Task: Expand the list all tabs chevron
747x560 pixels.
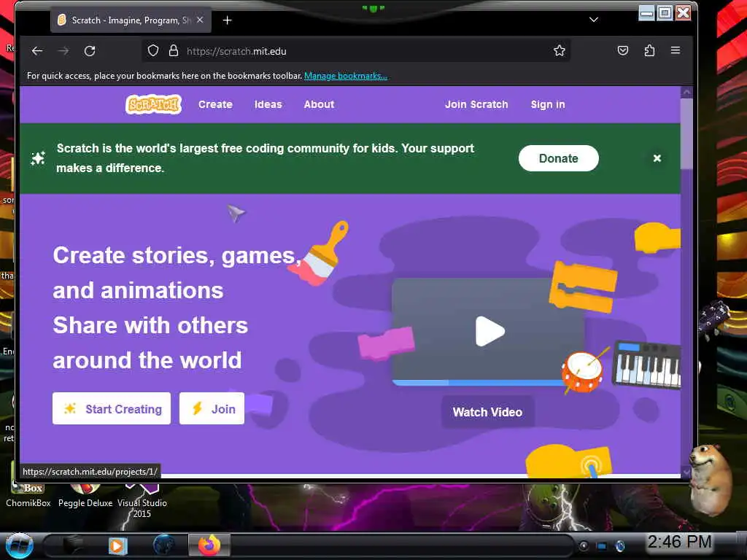Action: 594,20
